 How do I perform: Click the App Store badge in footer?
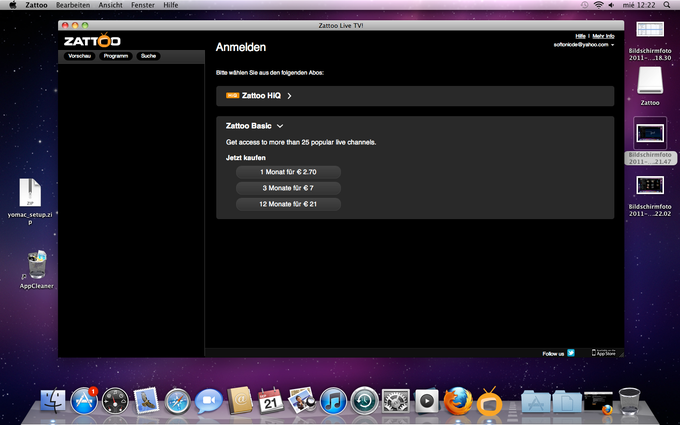(604, 353)
